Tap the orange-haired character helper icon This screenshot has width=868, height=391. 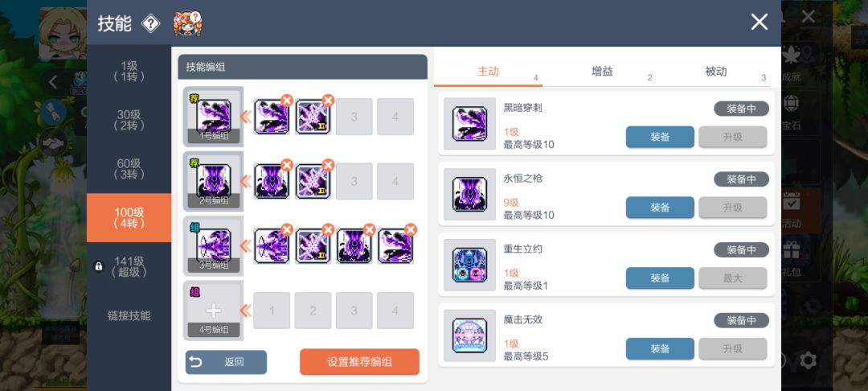tap(187, 24)
